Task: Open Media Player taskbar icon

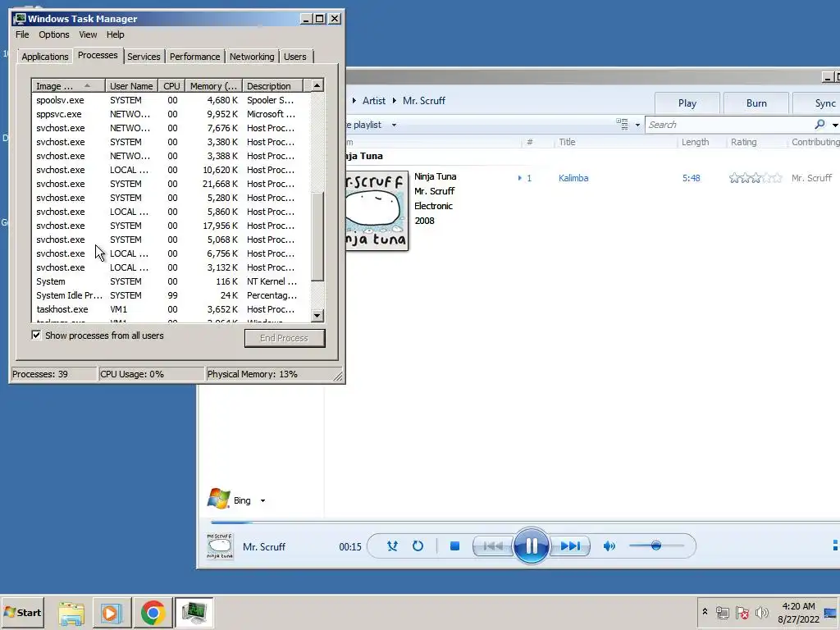Action: point(112,612)
